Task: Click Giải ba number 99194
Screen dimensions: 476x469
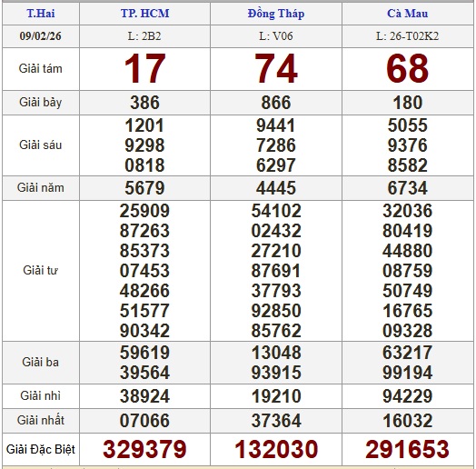Action: [407, 373]
